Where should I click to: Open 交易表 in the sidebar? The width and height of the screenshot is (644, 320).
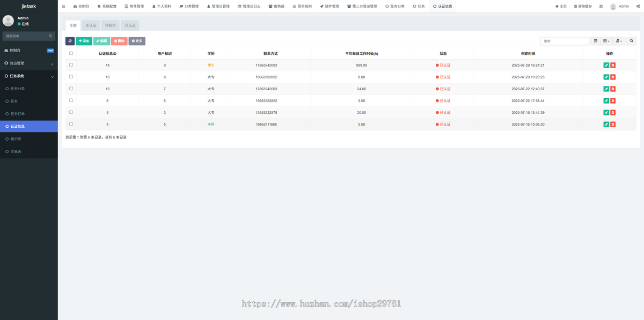tap(28, 151)
